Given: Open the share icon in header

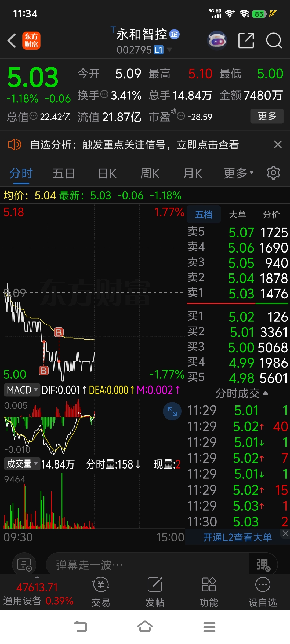Looking at the screenshot, I should [246, 41].
